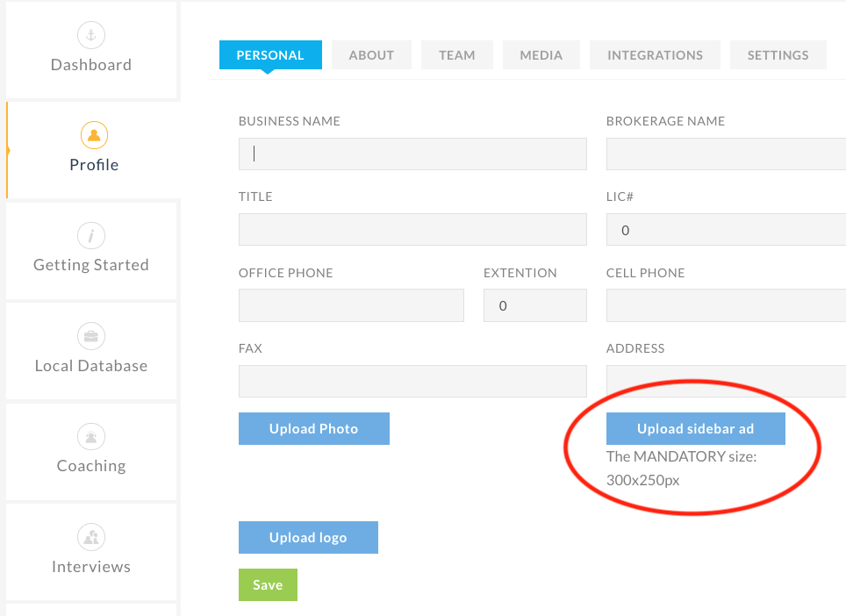Screen dimensions: 846x616
Task: Select the Media tab
Action: click(541, 55)
